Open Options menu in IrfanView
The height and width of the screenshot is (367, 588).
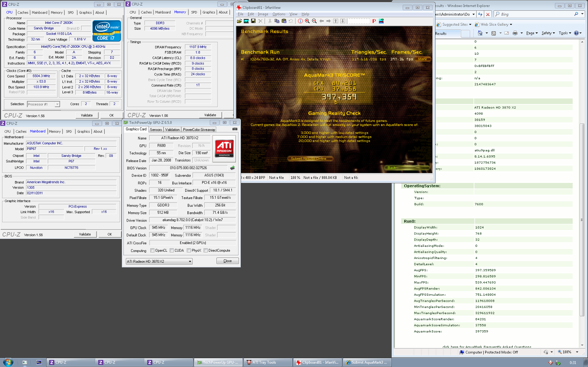279,14
